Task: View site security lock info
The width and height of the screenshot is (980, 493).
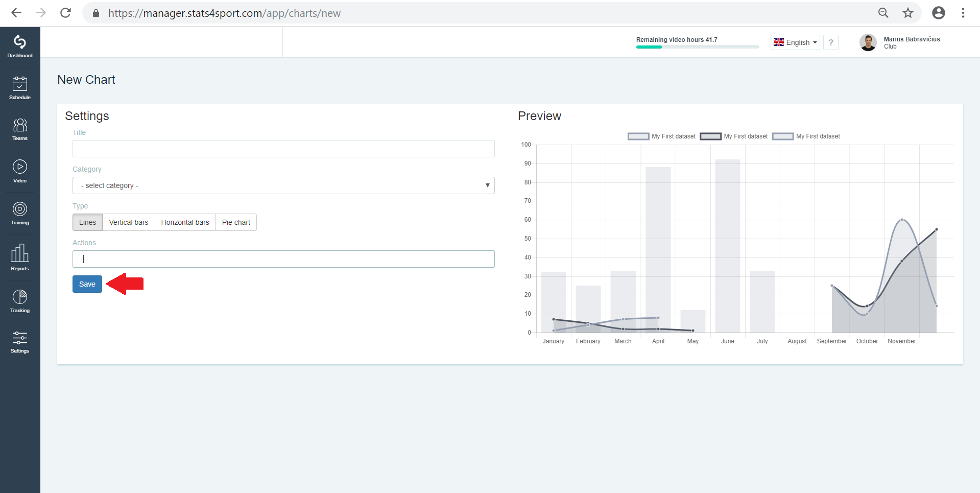Action: (x=95, y=13)
